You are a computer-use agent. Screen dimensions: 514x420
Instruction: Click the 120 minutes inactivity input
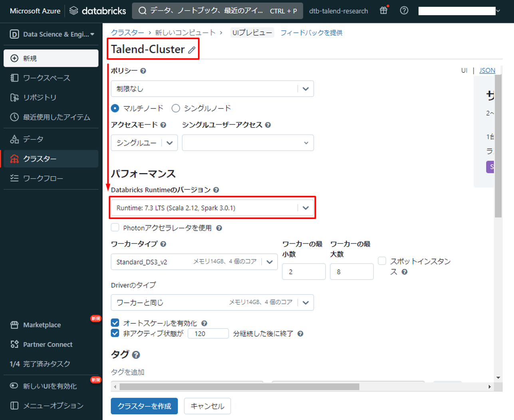(x=208, y=334)
